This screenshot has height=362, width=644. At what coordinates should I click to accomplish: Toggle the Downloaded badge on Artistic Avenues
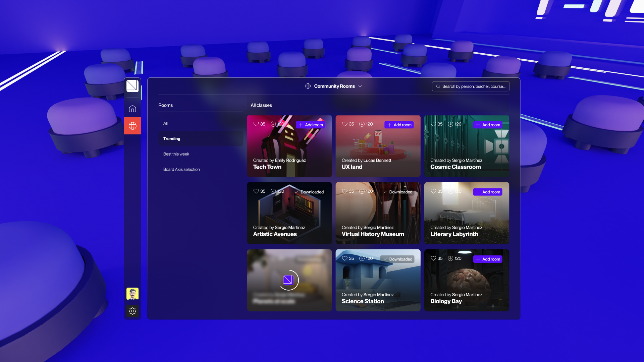[309, 192]
